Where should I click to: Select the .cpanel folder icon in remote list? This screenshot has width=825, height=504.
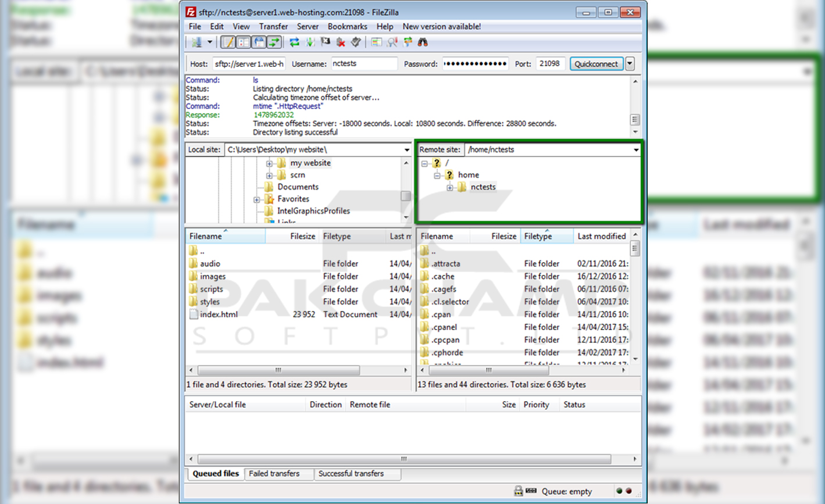(424, 327)
